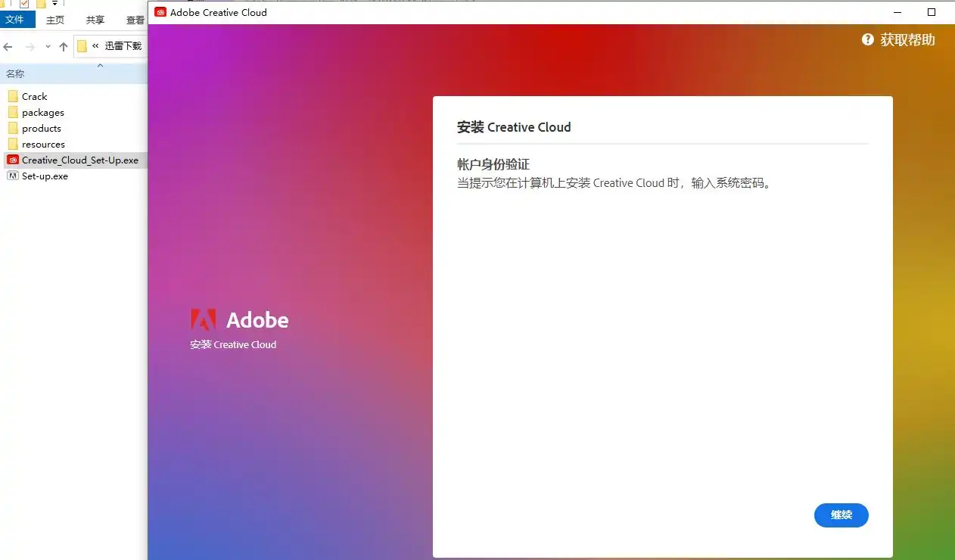Click the Creative Cloud icon in title bar
The height and width of the screenshot is (560, 955).
pyautogui.click(x=160, y=12)
